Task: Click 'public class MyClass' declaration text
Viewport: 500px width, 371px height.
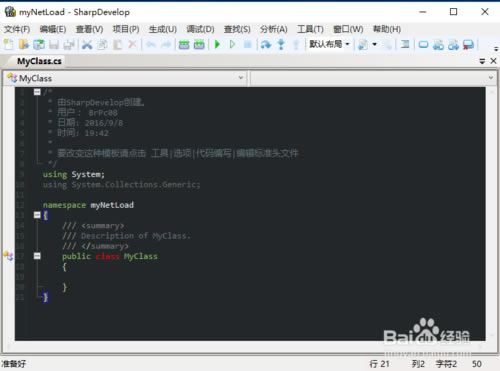Action: 110,256
